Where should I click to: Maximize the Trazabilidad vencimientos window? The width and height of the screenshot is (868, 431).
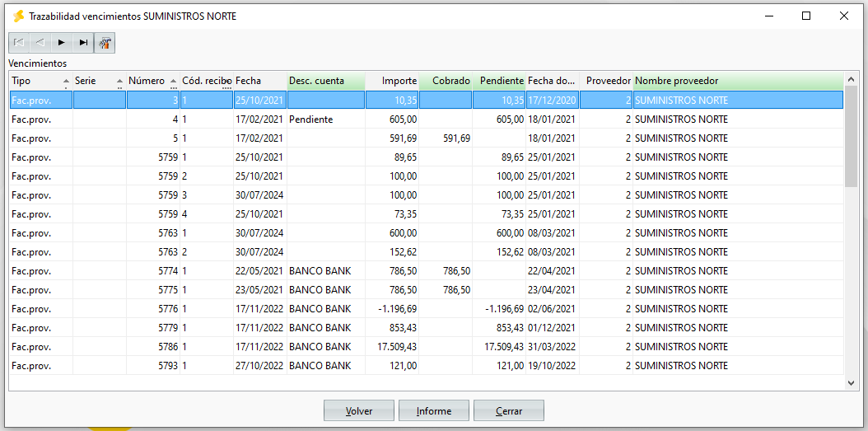click(806, 16)
